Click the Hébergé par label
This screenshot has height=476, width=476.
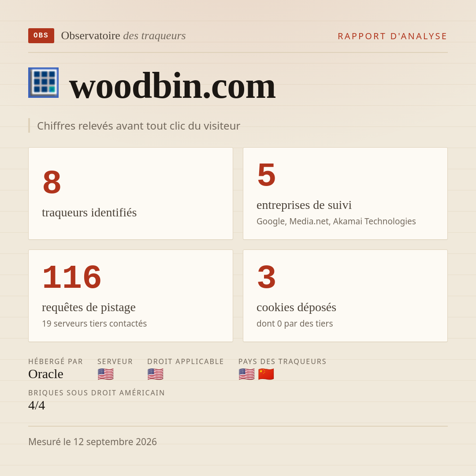pos(56,361)
